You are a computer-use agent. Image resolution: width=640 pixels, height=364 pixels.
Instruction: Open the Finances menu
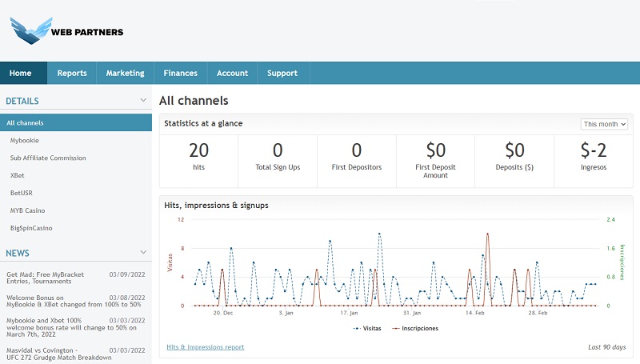tap(181, 73)
